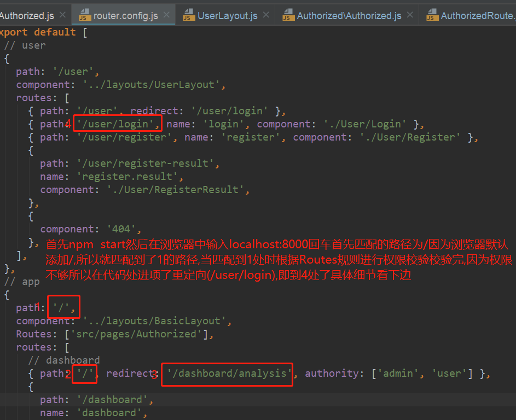Screen dimensions: 516x420
Task: Click the '// dashboard' comment
Action: tap(64, 360)
